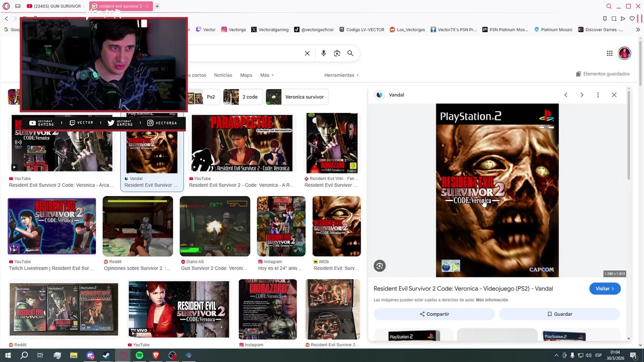The width and height of the screenshot is (644, 362).
Task: Show hidden system tray icons
Action: click(556, 355)
